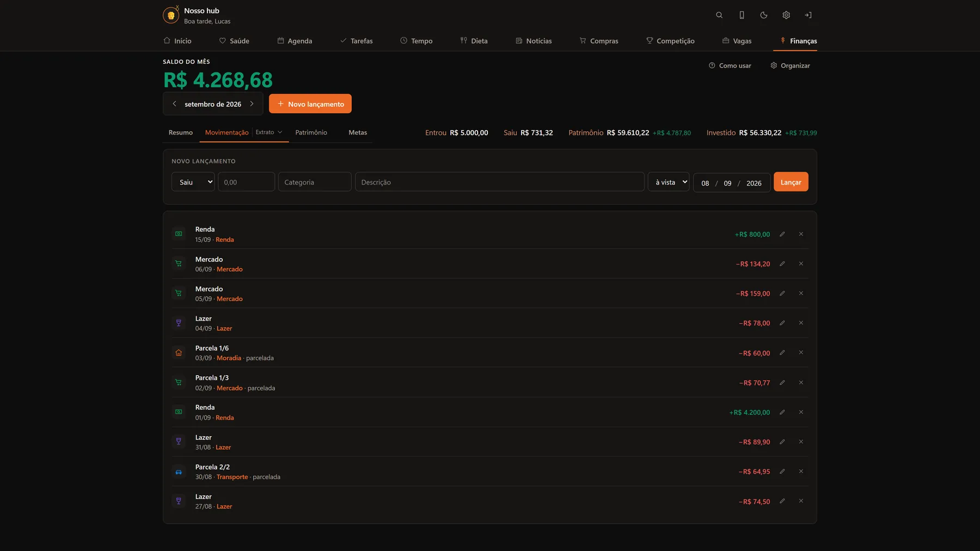Screen dimensions: 980x551
Task: Expand the à vista payment dropdown
Action: (x=669, y=182)
